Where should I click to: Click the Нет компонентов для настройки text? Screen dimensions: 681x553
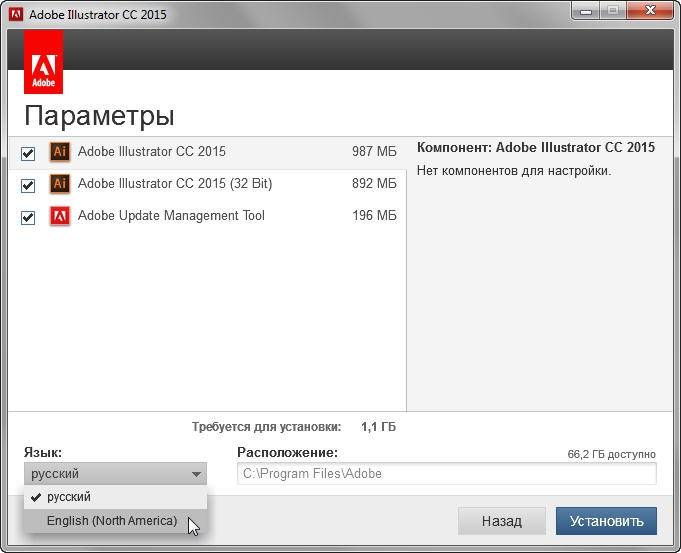pyautogui.click(x=514, y=171)
